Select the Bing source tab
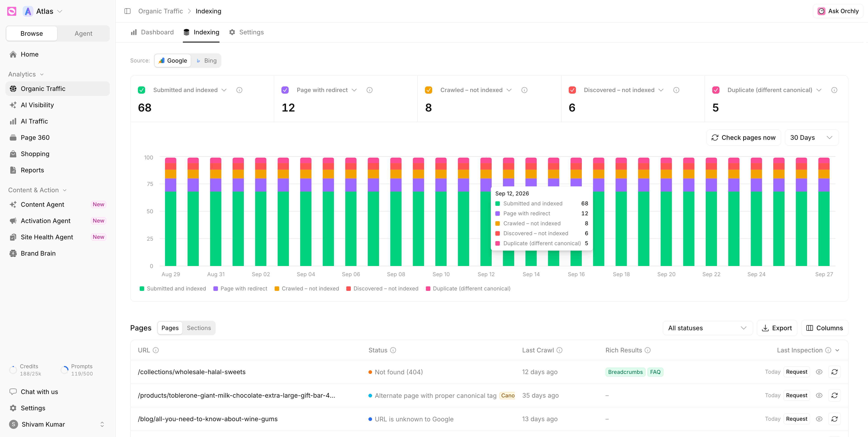The height and width of the screenshot is (437, 868). tap(206, 61)
